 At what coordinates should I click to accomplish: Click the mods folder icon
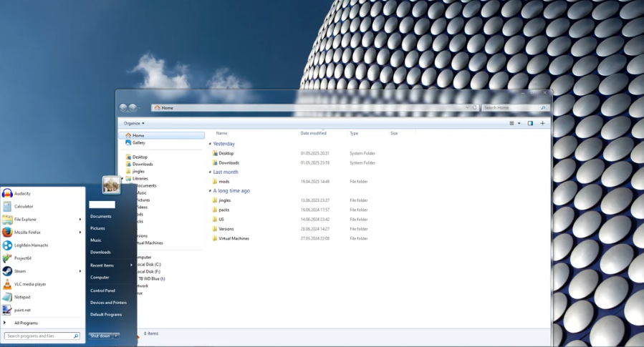click(215, 181)
